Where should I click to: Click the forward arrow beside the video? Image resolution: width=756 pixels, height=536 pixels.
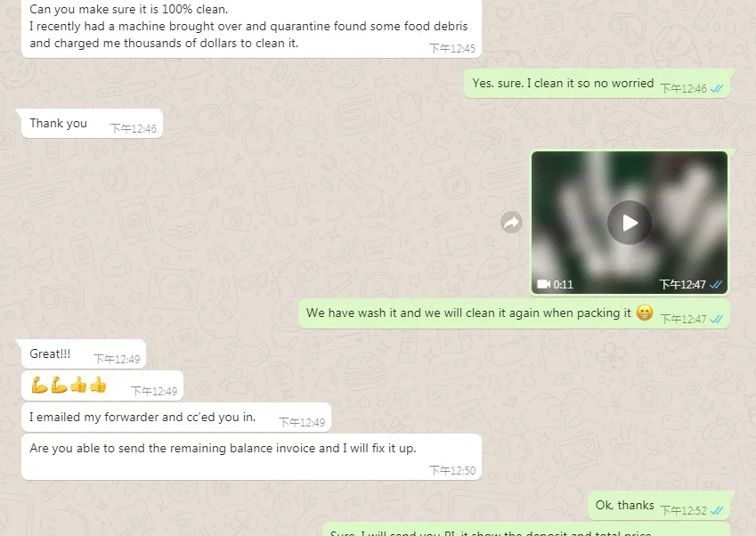(x=511, y=223)
